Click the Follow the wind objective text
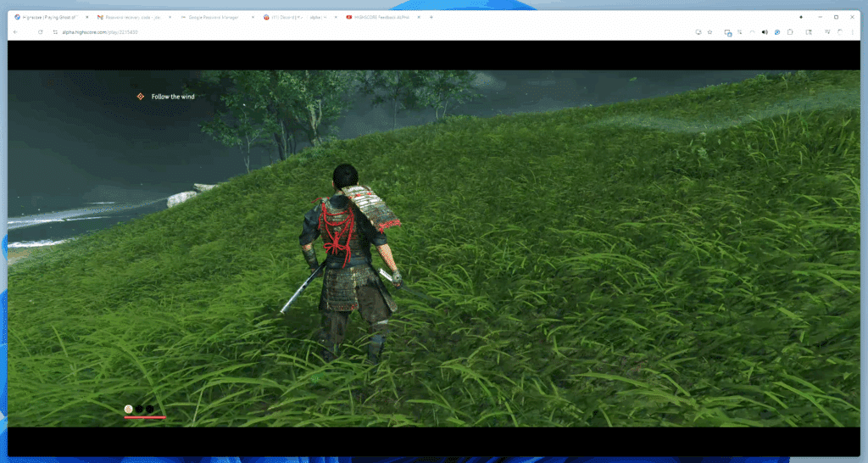This screenshot has height=463, width=868. click(173, 97)
